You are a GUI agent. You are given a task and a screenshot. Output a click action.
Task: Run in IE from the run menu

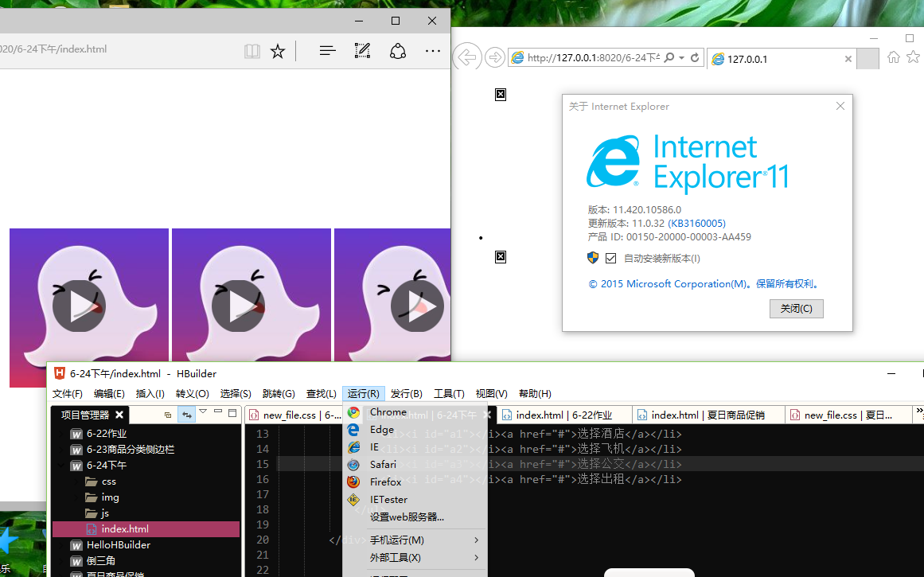point(415,447)
